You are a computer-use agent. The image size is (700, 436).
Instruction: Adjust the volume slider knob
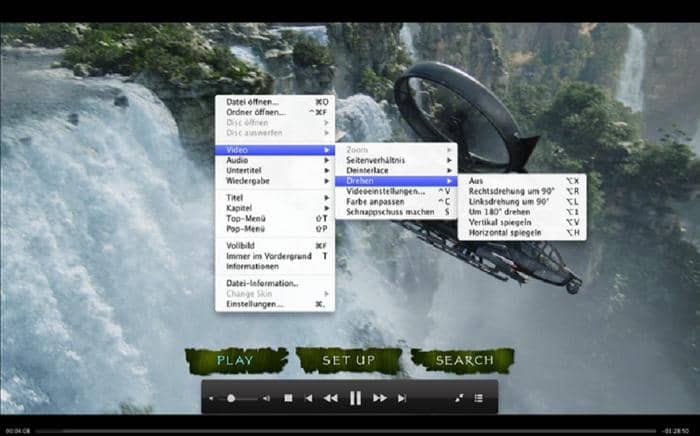231,399
